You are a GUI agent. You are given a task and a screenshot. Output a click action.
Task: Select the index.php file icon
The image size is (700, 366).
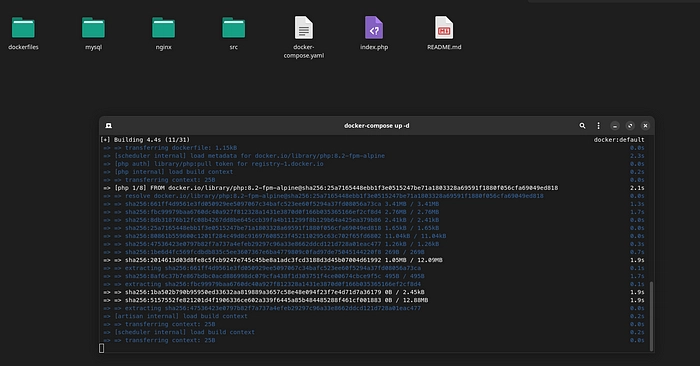(x=374, y=28)
